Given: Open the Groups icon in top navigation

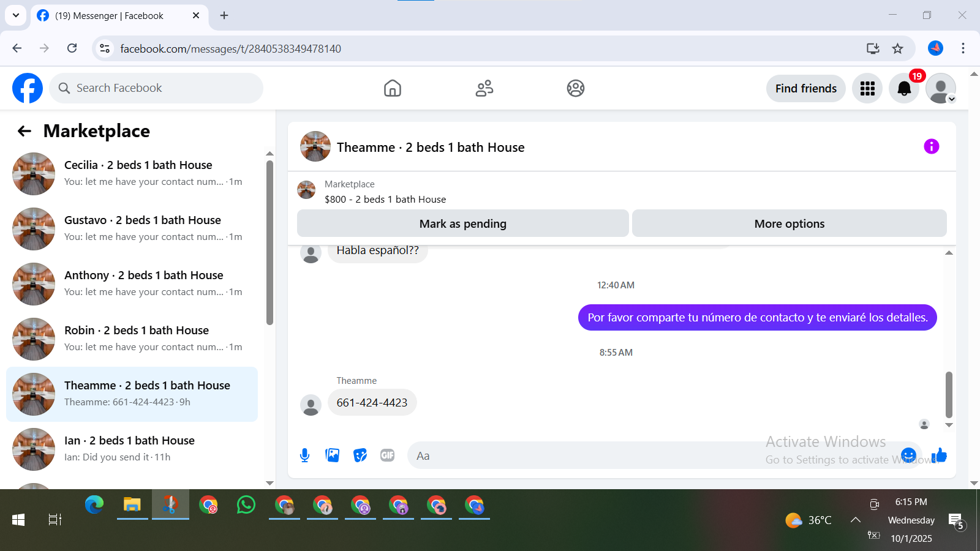Looking at the screenshot, I should [x=576, y=88].
